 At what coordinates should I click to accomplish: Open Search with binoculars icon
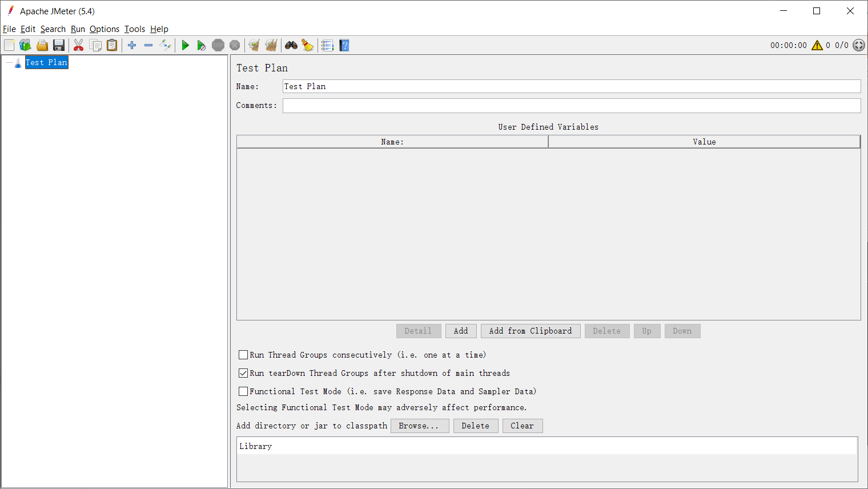click(x=291, y=45)
